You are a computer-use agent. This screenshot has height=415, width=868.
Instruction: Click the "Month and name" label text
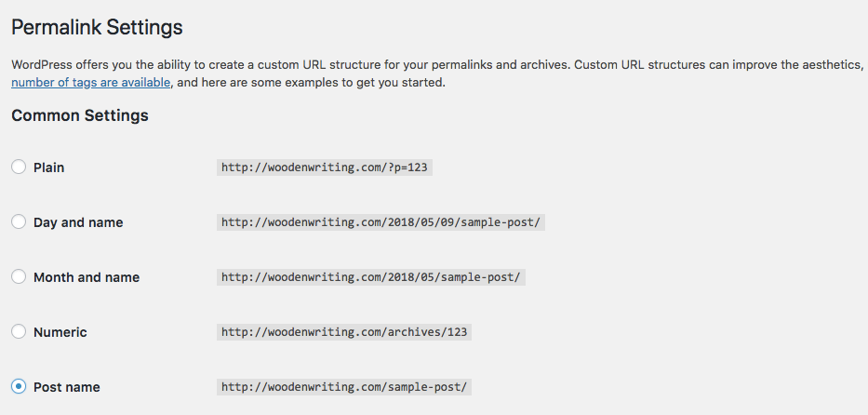click(x=87, y=277)
